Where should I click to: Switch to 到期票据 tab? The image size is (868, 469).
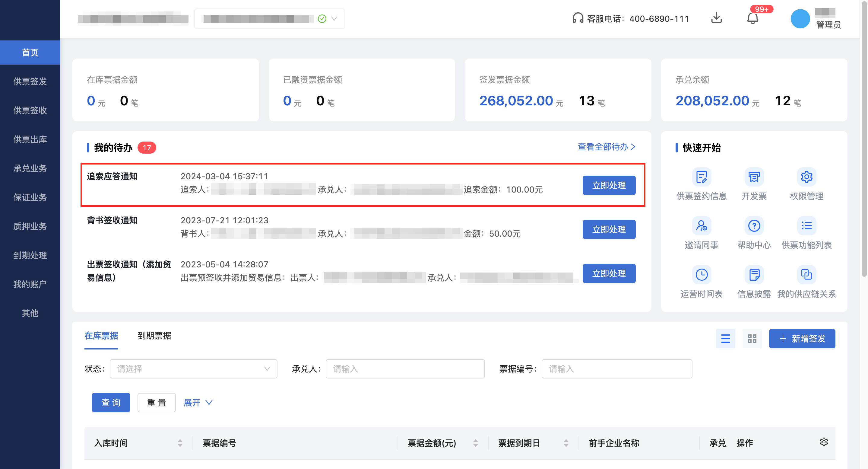click(x=154, y=336)
